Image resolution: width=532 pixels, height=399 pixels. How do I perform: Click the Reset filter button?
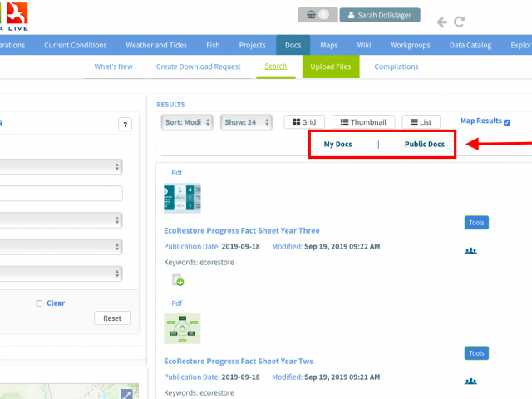112,318
